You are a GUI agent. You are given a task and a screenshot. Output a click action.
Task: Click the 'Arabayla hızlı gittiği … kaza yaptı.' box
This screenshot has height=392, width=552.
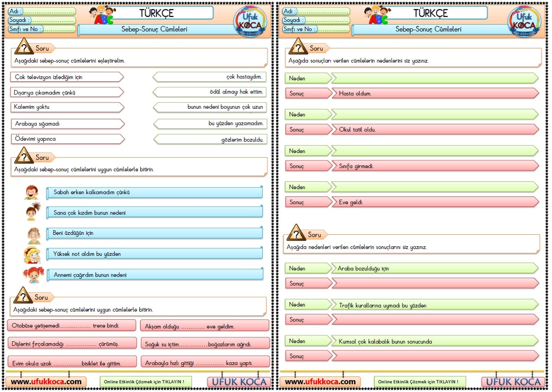pyautogui.click(x=206, y=362)
